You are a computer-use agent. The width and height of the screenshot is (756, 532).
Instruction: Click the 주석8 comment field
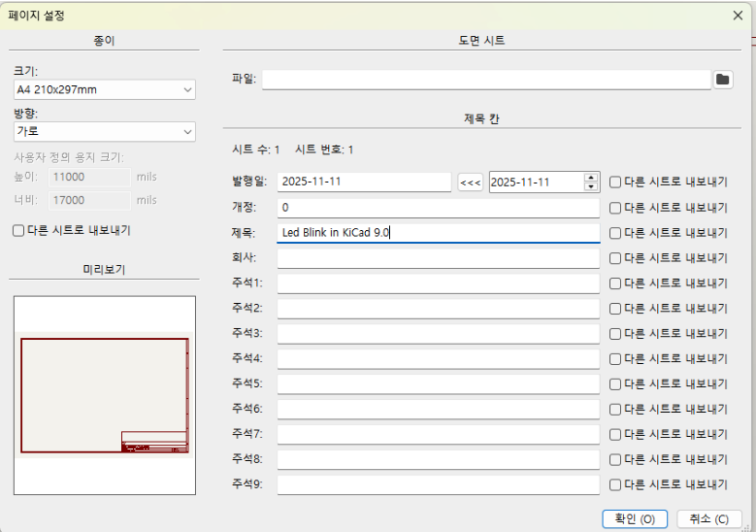click(x=439, y=459)
